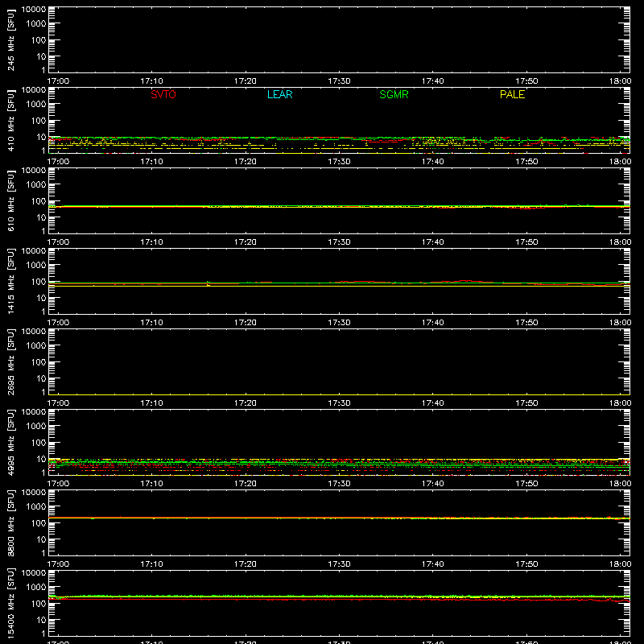
Task: Click the 1000 tick value on 610 MHz axis
Action: pyautogui.click(x=36, y=185)
